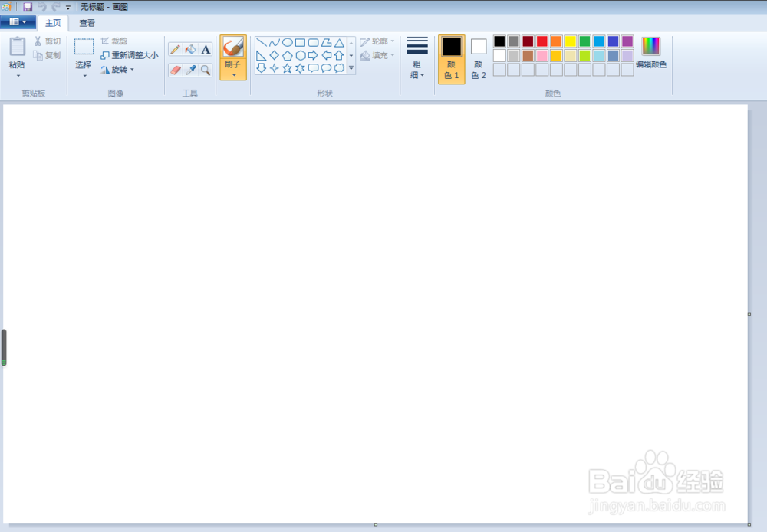Expand the Select (选择) dropdown arrow
This screenshot has width=767, height=532.
(84, 76)
